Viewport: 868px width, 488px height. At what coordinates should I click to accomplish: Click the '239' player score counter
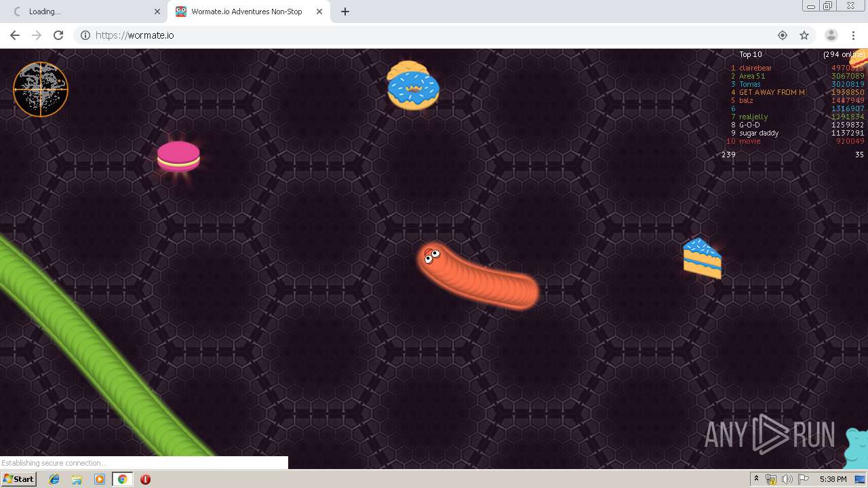[728, 155]
